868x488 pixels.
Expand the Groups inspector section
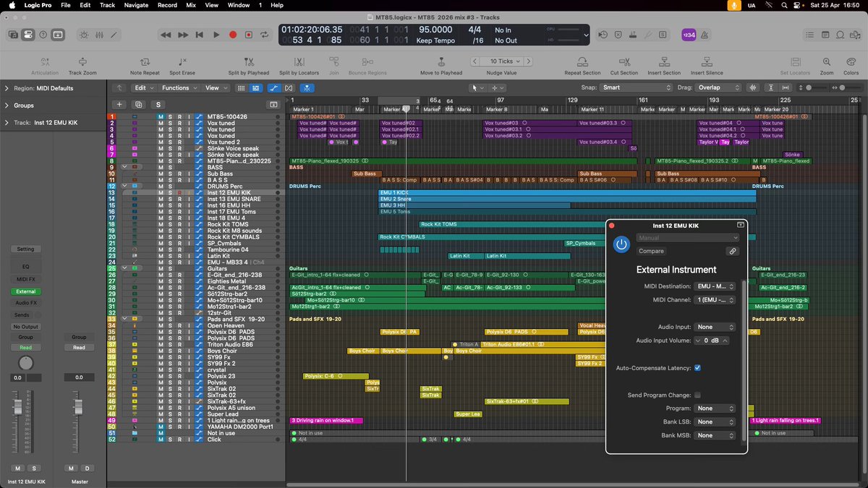coord(7,106)
